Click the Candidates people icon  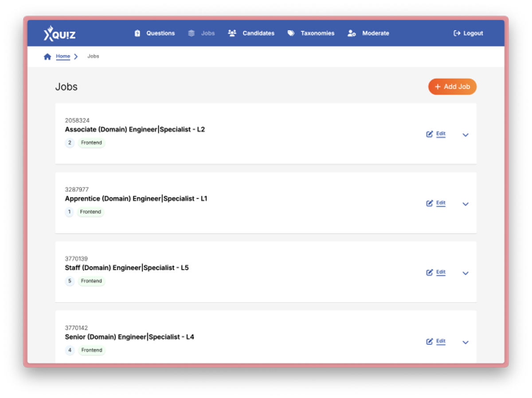point(232,33)
